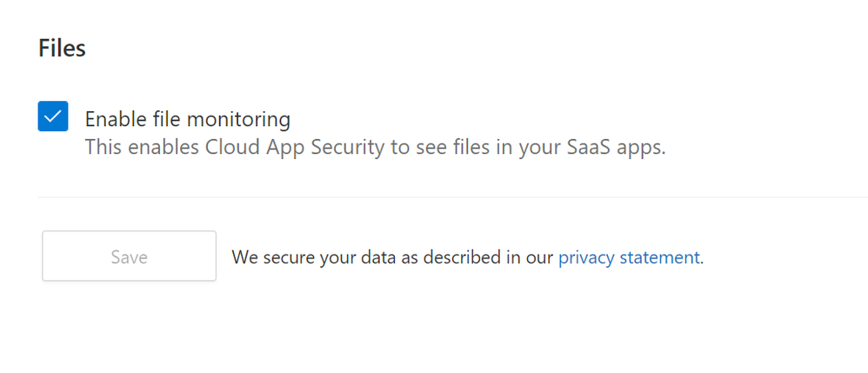
Task: Click the Cloud App Security description text
Action: (375, 147)
